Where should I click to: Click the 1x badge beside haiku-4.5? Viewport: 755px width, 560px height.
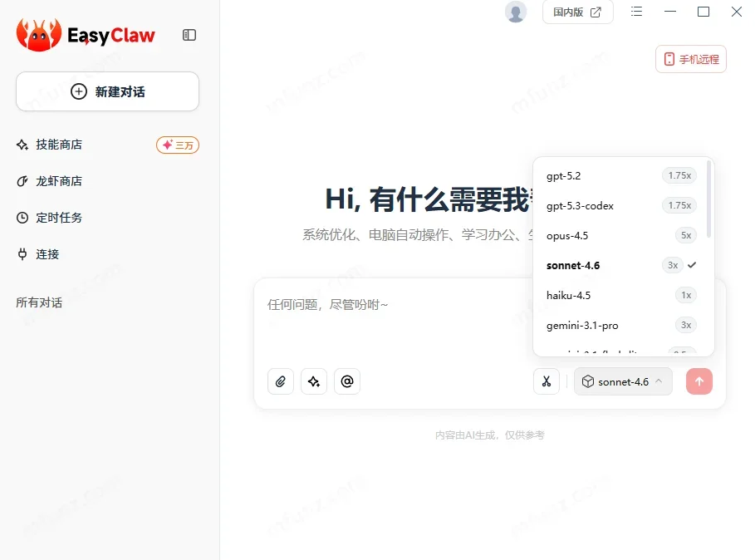pos(686,295)
